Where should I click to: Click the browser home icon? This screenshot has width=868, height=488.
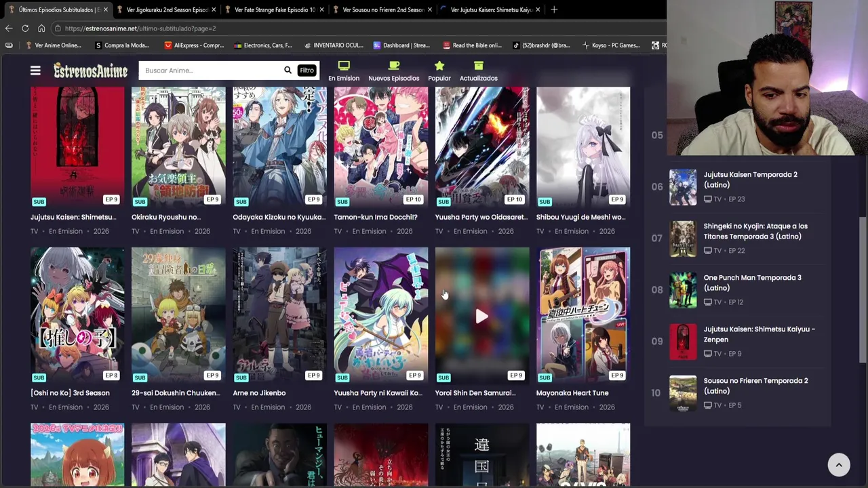tap(41, 28)
